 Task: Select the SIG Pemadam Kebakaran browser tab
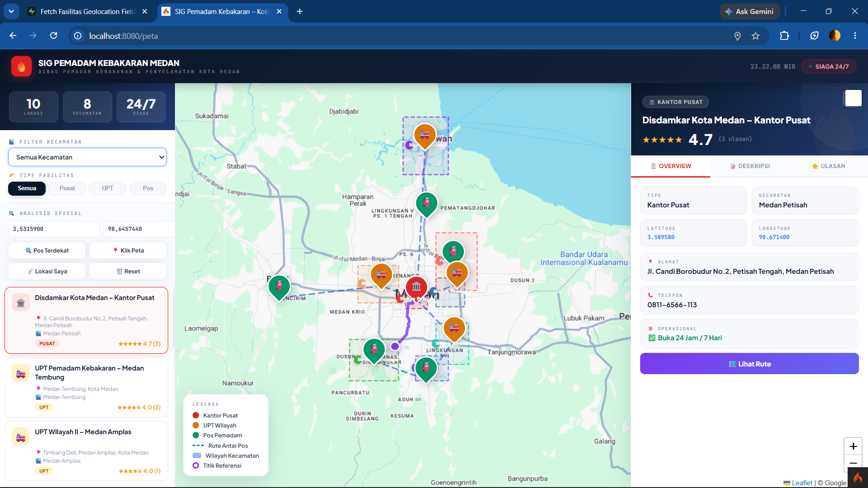(x=222, y=11)
